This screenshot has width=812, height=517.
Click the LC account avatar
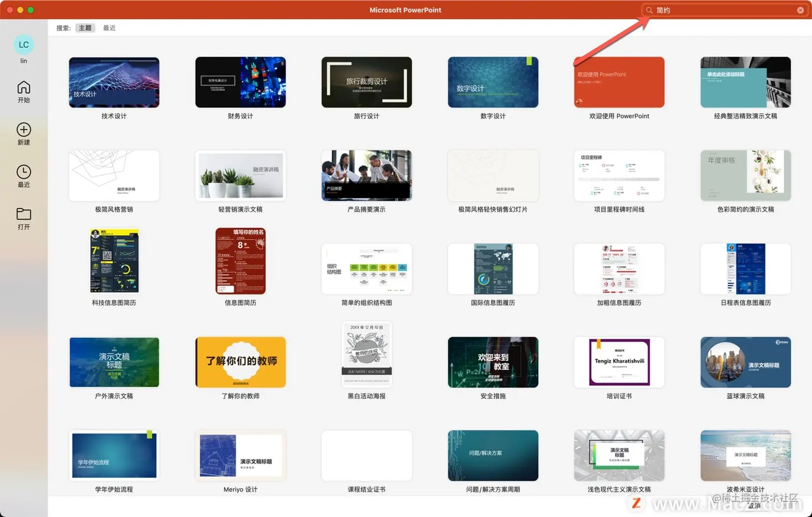(24, 45)
